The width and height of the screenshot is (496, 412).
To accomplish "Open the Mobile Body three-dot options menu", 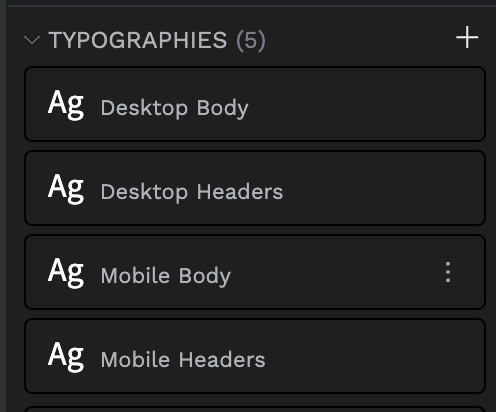I will (448, 272).
